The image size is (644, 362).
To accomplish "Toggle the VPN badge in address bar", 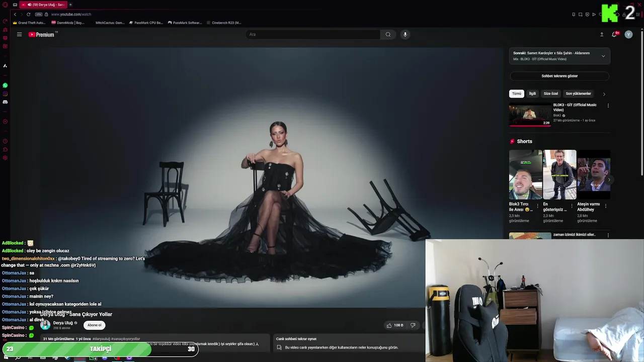I will point(39,15).
